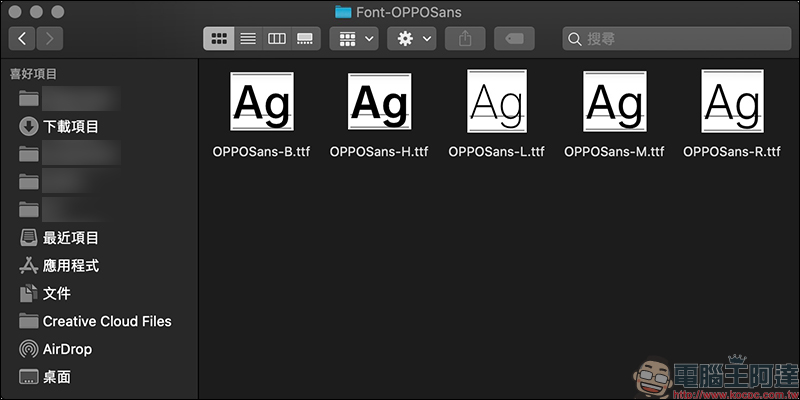Select the OPPOSans-H.ttf font file

[379, 114]
